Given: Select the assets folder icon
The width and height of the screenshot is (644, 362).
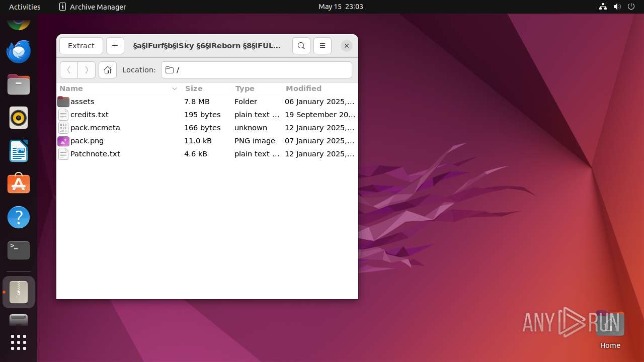Looking at the screenshot, I should [x=63, y=102].
